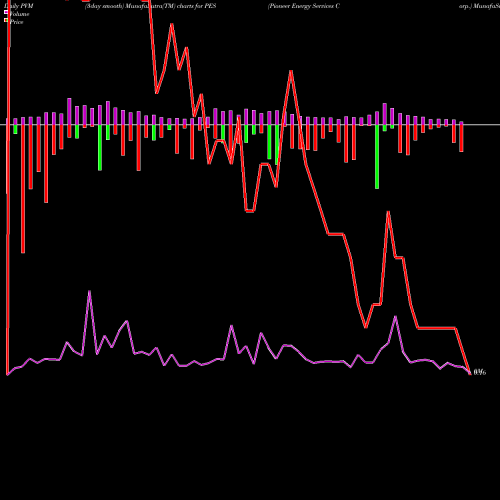Click '(3day smooth) MunafaSutra(TM) charts for PES' heading
Image resolution: width=500 pixels, height=500 pixels.
150,6
